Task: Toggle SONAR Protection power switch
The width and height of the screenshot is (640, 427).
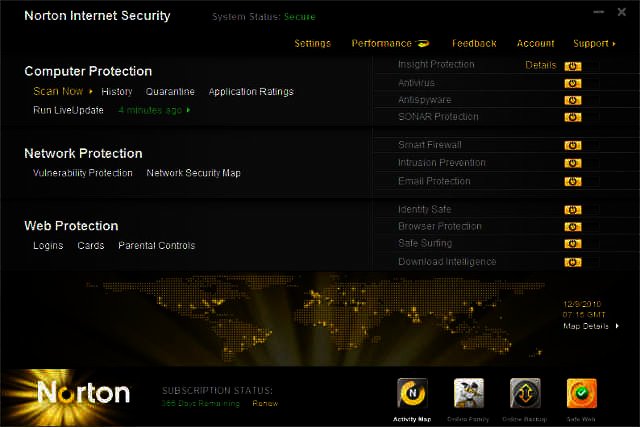Action: 573,117
